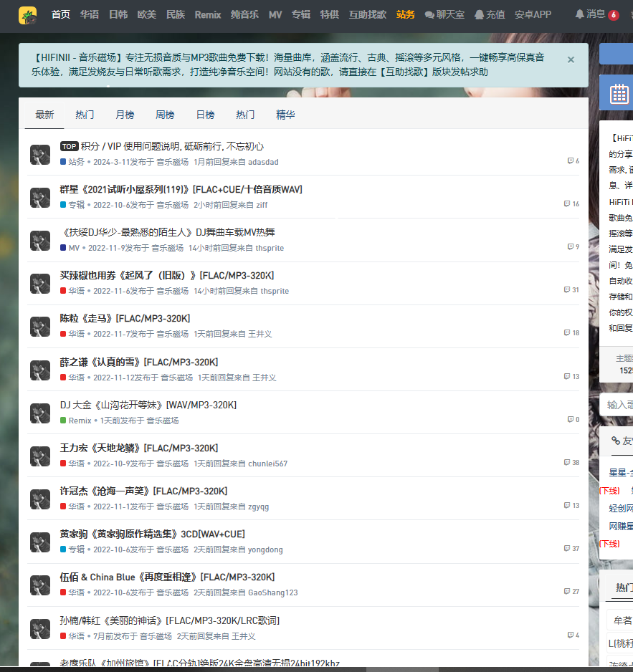Viewport: 633px width, 672px height.
Task: Click the search input field in sidebar
Action: [617, 405]
